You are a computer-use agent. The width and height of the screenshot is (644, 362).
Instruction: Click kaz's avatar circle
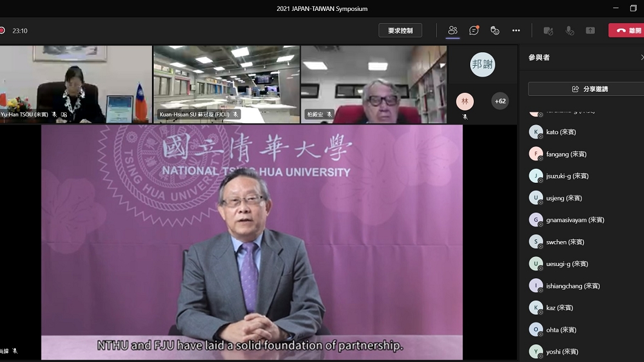click(x=536, y=307)
